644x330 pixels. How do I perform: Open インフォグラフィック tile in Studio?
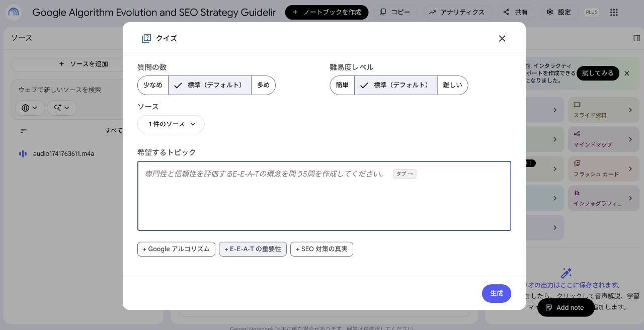tap(603, 198)
